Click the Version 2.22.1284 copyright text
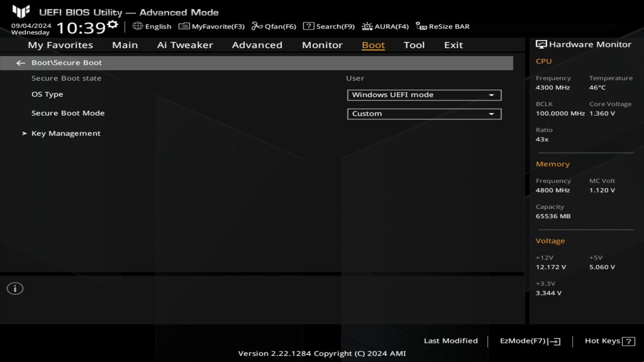644x362 pixels. pyautogui.click(x=322, y=353)
